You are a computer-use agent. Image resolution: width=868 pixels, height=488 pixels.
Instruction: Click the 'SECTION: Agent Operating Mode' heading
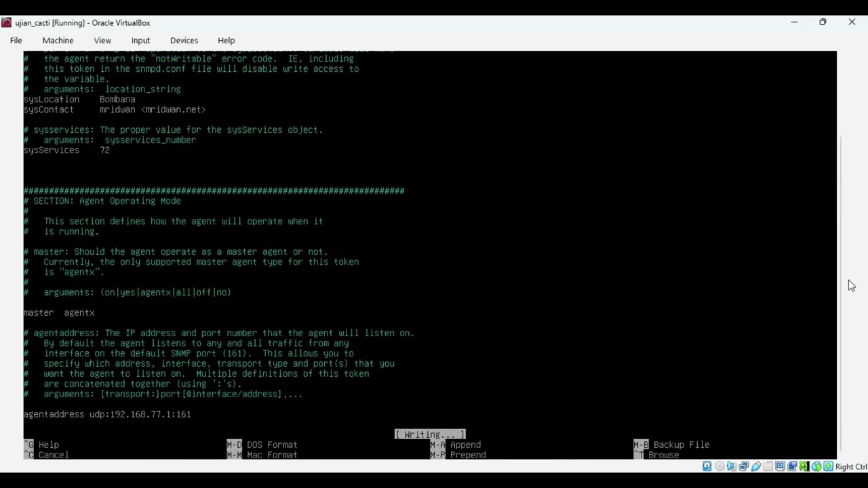pyautogui.click(x=102, y=201)
